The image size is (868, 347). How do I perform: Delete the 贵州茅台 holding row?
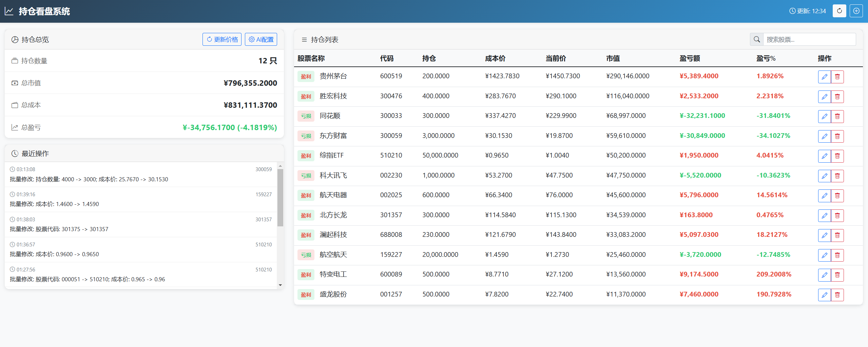[x=837, y=77]
